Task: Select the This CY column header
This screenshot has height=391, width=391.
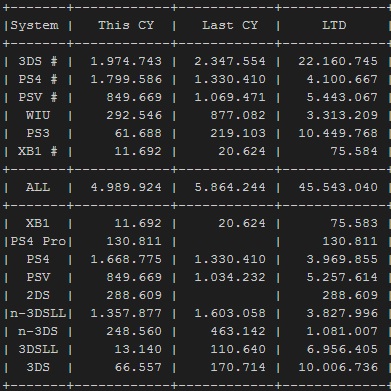Action: point(126,25)
